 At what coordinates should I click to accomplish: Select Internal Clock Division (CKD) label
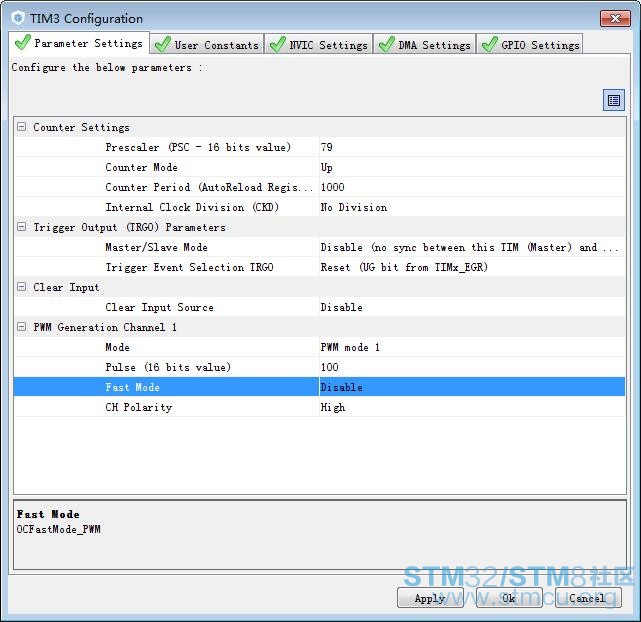coord(192,207)
